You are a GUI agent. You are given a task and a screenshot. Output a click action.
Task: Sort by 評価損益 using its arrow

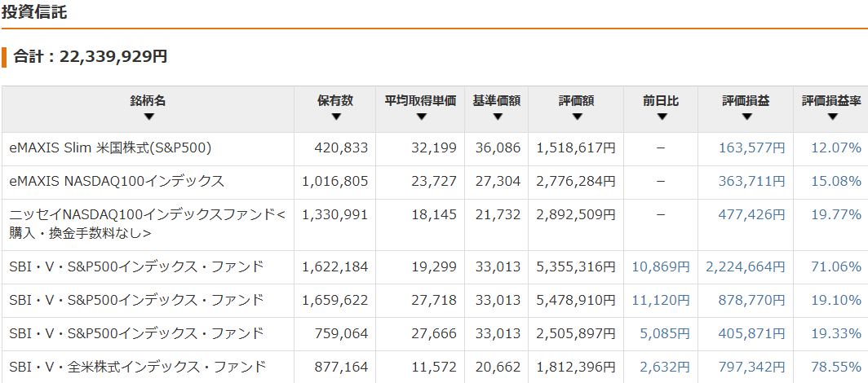(746, 117)
